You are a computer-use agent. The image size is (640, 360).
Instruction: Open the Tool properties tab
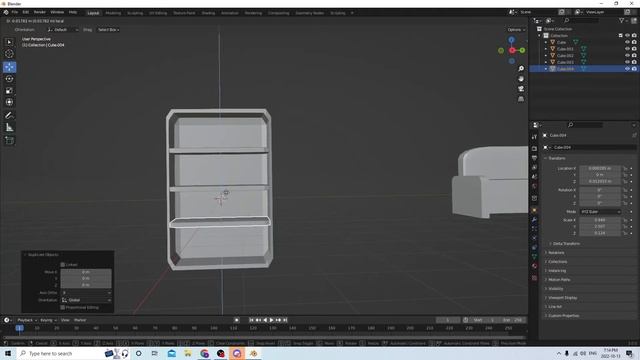click(534, 137)
